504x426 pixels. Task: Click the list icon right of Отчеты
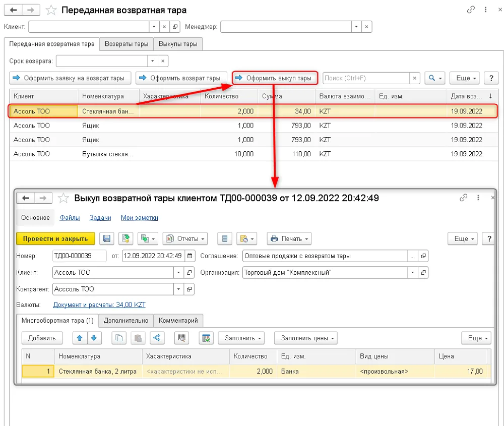click(x=225, y=238)
